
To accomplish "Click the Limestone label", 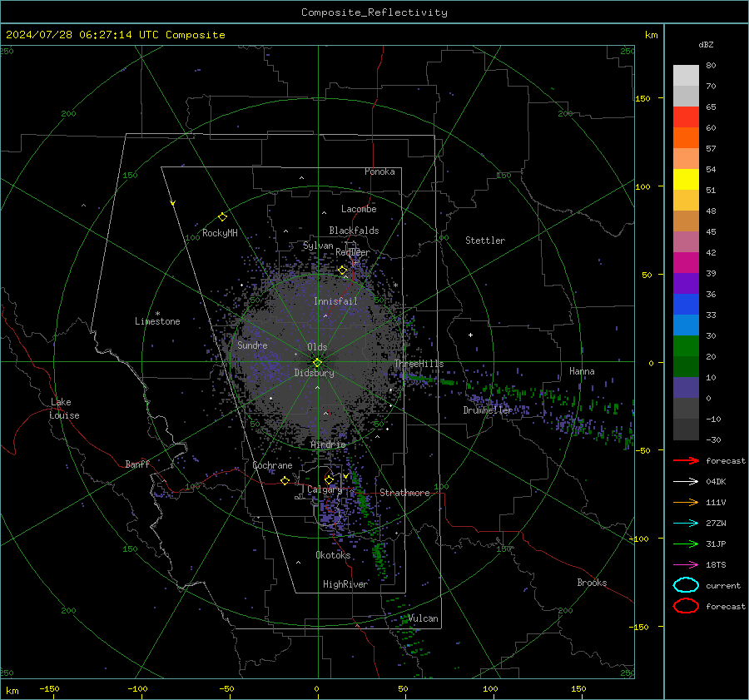I will point(157,321).
